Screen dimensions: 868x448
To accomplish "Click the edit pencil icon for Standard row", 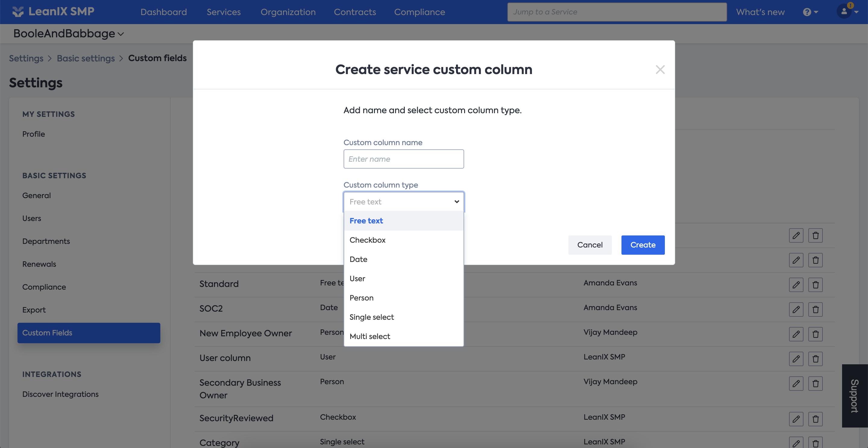I will [x=796, y=285].
